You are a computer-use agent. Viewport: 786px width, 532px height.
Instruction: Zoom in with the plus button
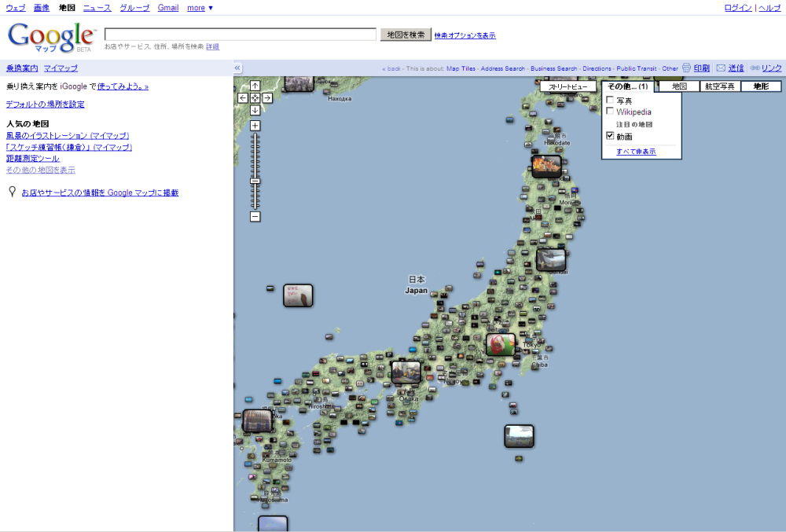pyautogui.click(x=255, y=126)
